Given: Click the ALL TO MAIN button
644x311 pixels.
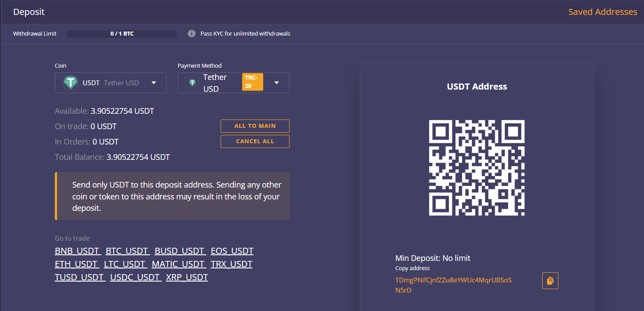Looking at the screenshot, I should [255, 126].
